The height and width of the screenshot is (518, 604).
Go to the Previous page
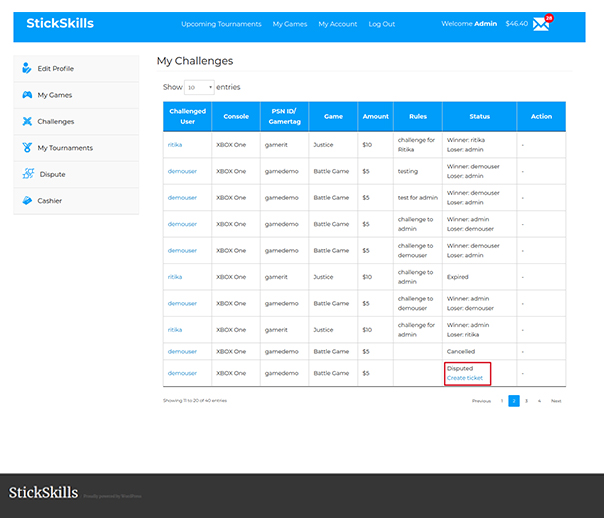[482, 401]
